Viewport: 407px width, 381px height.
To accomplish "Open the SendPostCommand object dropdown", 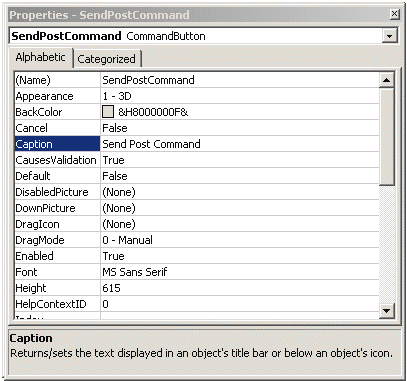I will (389, 36).
